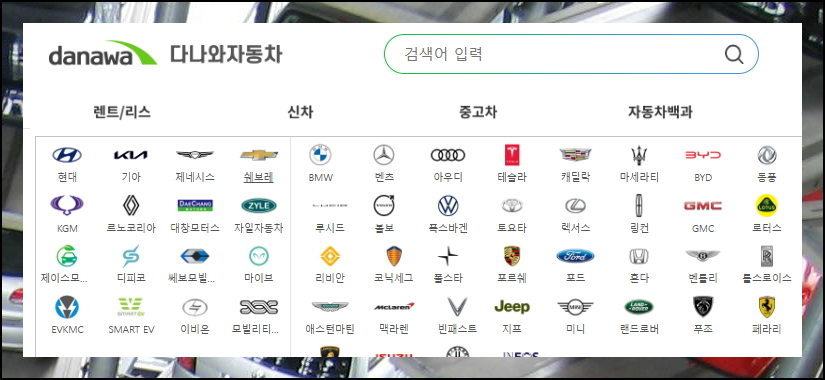Viewport: 825px width, 380px height.
Task: Open the Koenigsegg (코닉세그) logo
Action: click(x=394, y=256)
